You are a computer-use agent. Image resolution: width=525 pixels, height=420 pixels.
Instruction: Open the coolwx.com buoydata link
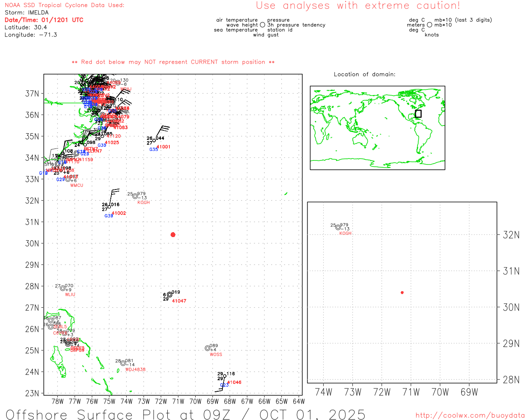click(x=470, y=415)
